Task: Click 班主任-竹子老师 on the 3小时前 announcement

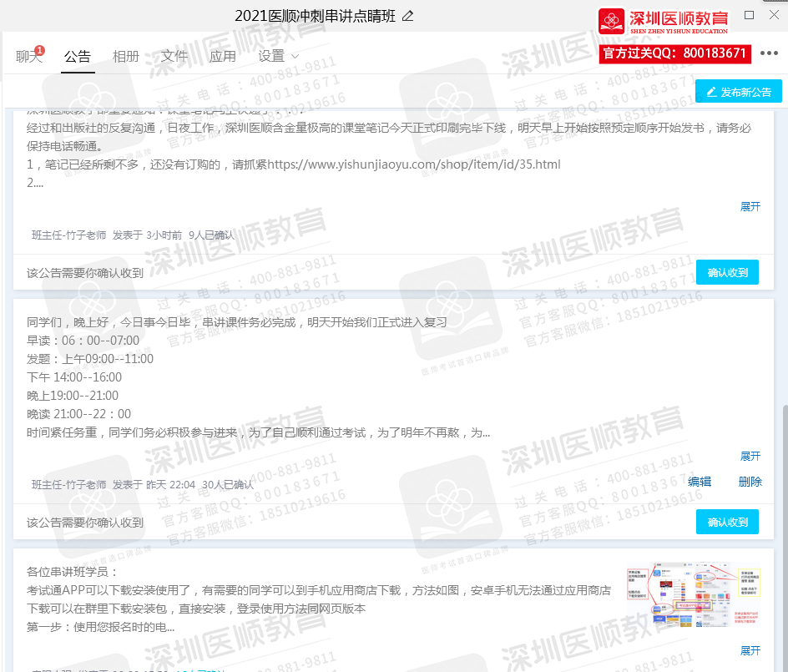Action: tap(68, 235)
